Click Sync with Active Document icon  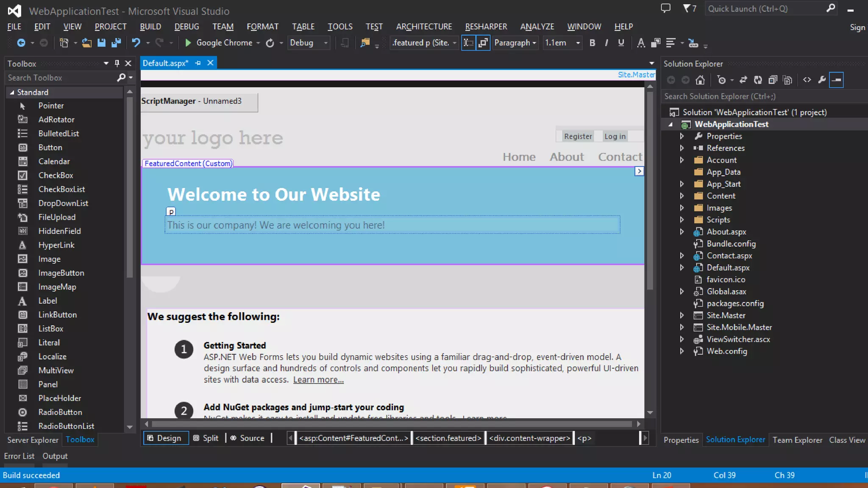pyautogui.click(x=743, y=80)
